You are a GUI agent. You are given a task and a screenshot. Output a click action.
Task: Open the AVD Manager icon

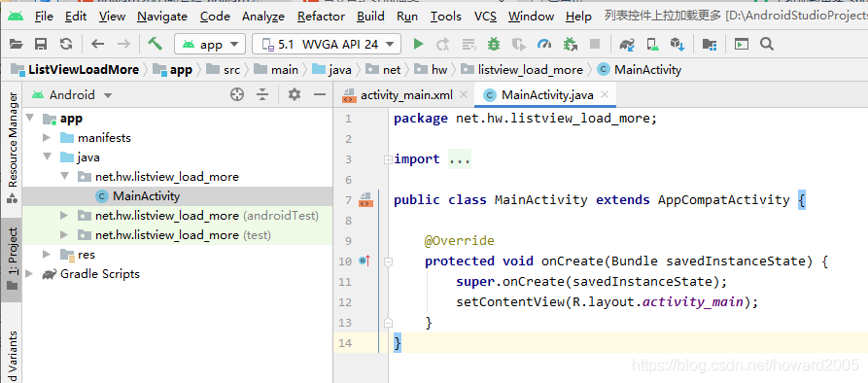653,45
